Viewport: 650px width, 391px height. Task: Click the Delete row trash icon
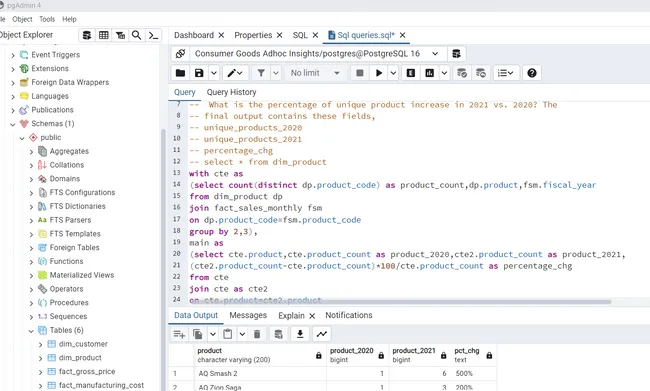[x=257, y=334]
